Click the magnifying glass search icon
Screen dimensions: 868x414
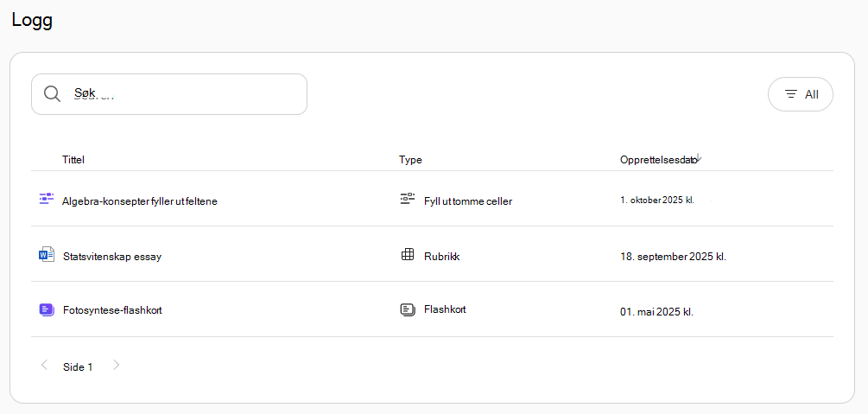tap(52, 94)
